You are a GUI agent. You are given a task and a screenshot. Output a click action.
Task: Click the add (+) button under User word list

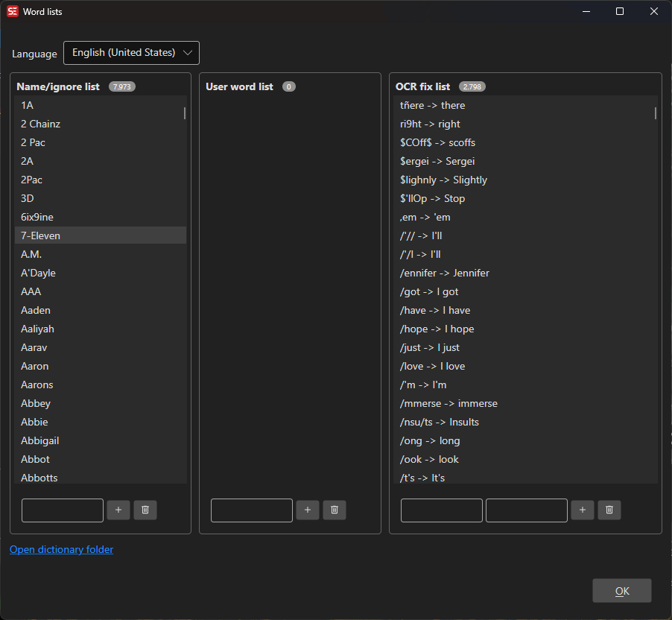point(308,510)
